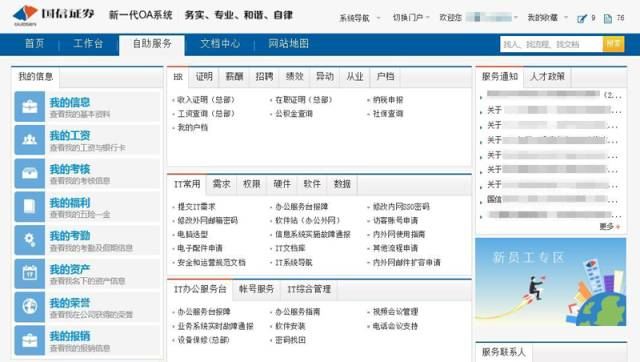The width and height of the screenshot is (640, 362).
Task: Switch to the 招聘 tab
Action: pyautogui.click(x=264, y=77)
